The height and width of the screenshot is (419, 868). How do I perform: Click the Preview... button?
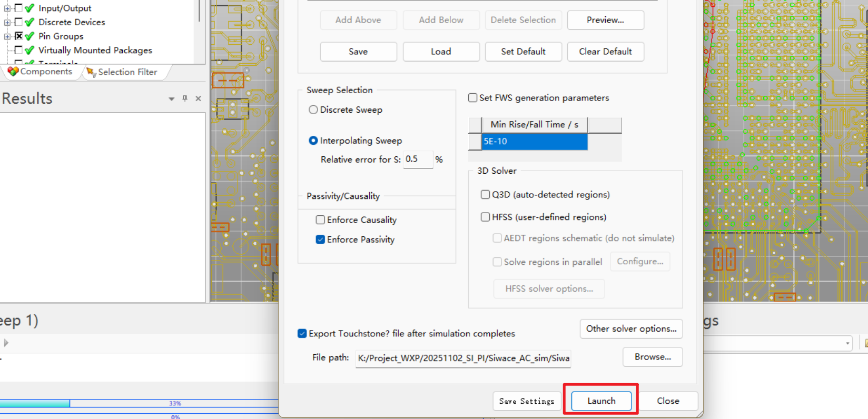tap(605, 20)
